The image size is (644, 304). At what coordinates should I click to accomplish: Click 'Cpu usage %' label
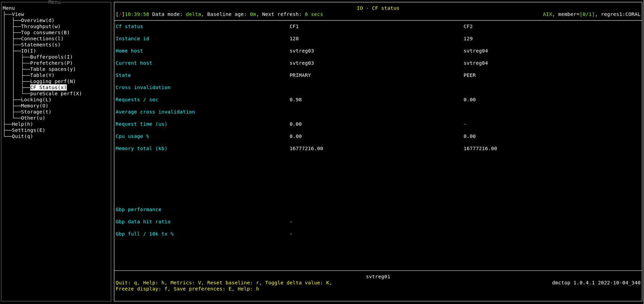point(132,136)
